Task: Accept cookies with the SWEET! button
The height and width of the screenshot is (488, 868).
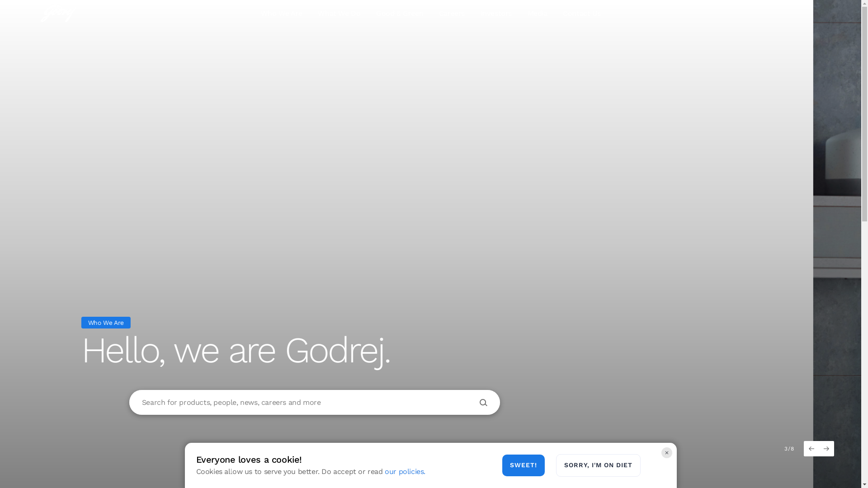Action: pyautogui.click(x=524, y=465)
